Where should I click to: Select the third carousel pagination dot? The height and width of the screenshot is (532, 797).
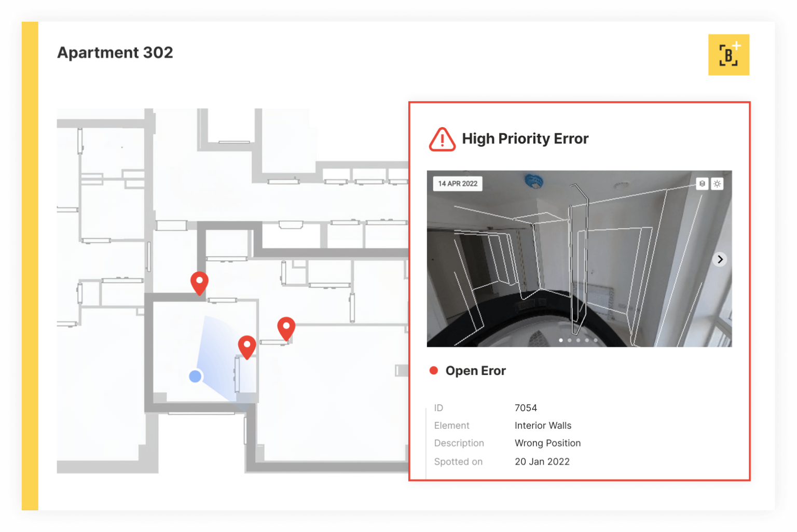click(x=578, y=340)
